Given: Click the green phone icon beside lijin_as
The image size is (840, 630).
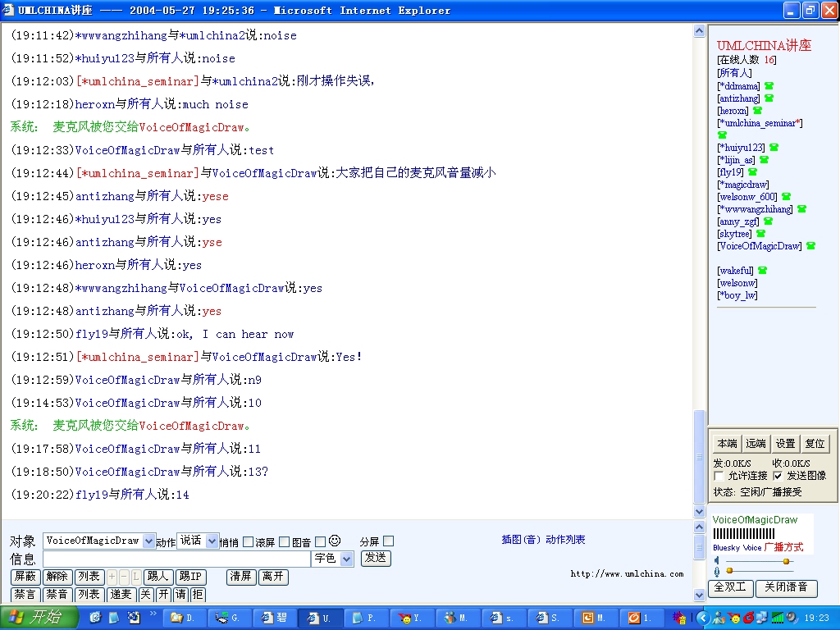Looking at the screenshot, I should [x=765, y=160].
